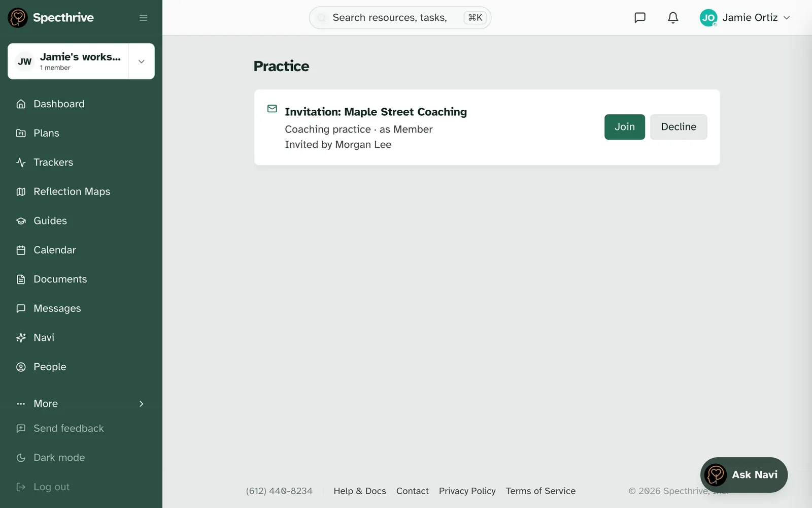This screenshot has width=812, height=508.
Task: Open Dashboard from sidebar
Action: pyautogui.click(x=59, y=104)
